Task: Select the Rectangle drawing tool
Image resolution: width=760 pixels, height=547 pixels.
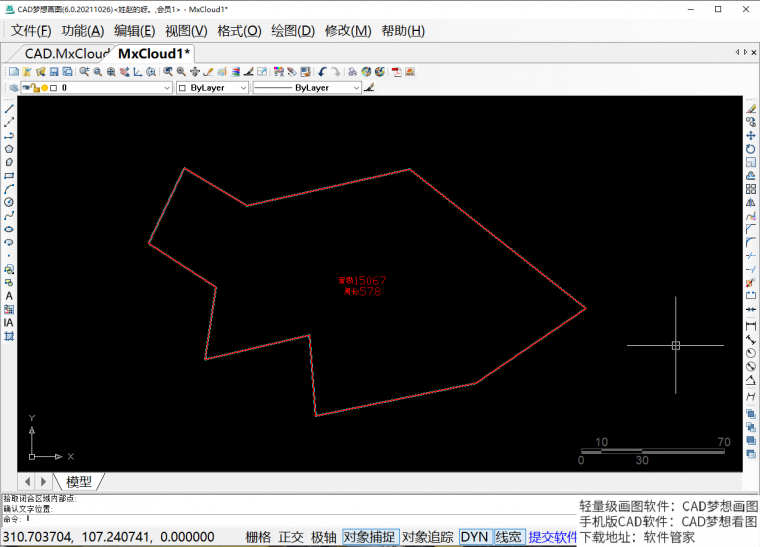Action: [9, 176]
